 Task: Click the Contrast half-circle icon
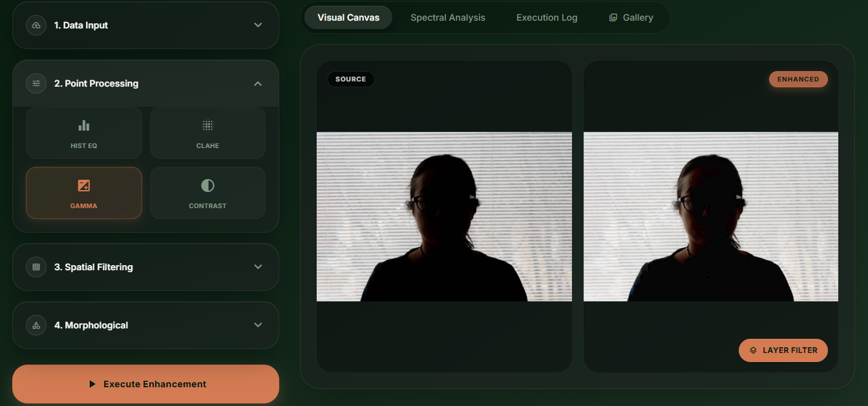pyautogui.click(x=207, y=186)
